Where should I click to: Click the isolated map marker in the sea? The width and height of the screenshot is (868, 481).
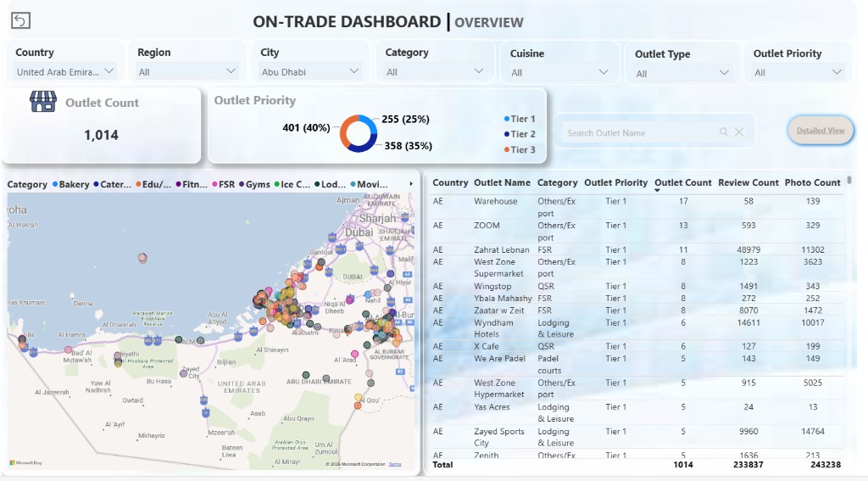pyautogui.click(x=142, y=258)
